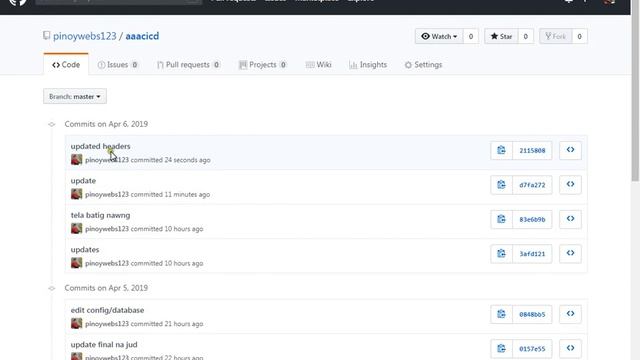
Task: Open the 'updates' commit message
Action: (x=85, y=249)
